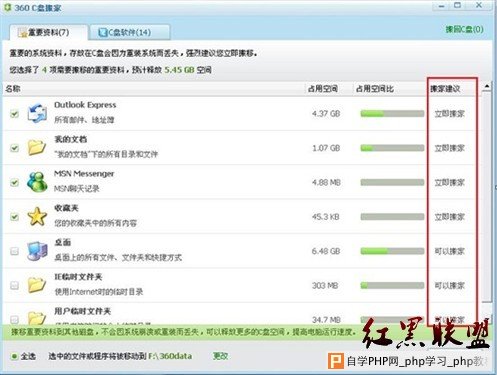The width and height of the screenshot is (497, 375).
Task: Click the MSN聊天记录 description text
Action: pos(77,189)
